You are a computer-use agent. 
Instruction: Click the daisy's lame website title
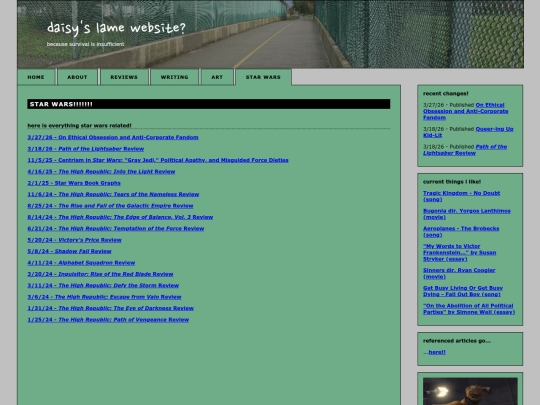(116, 28)
